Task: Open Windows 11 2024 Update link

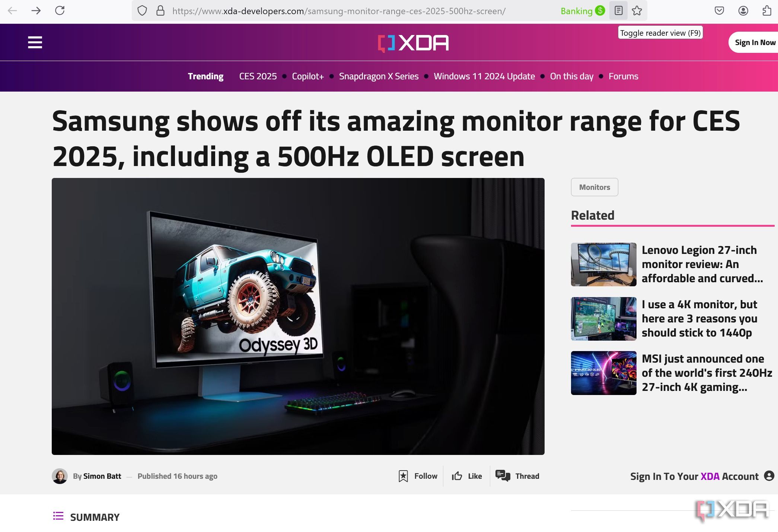Action: [484, 76]
